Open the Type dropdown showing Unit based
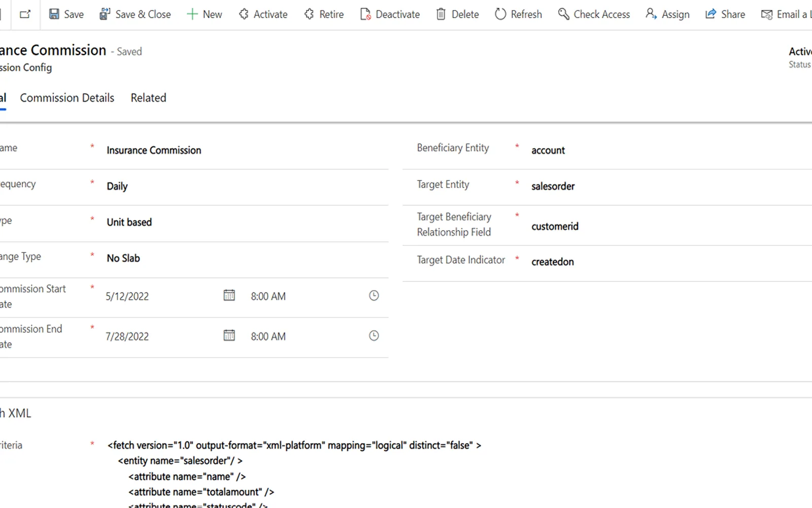 (x=246, y=223)
